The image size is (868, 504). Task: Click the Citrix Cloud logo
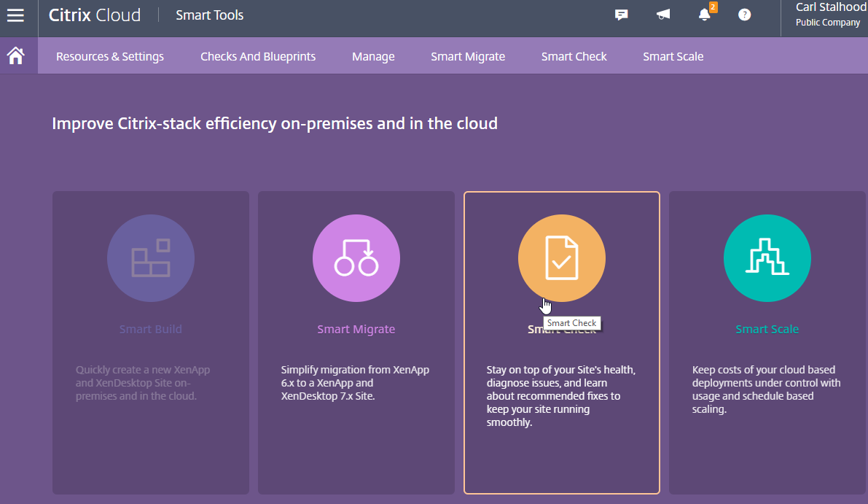(95, 15)
